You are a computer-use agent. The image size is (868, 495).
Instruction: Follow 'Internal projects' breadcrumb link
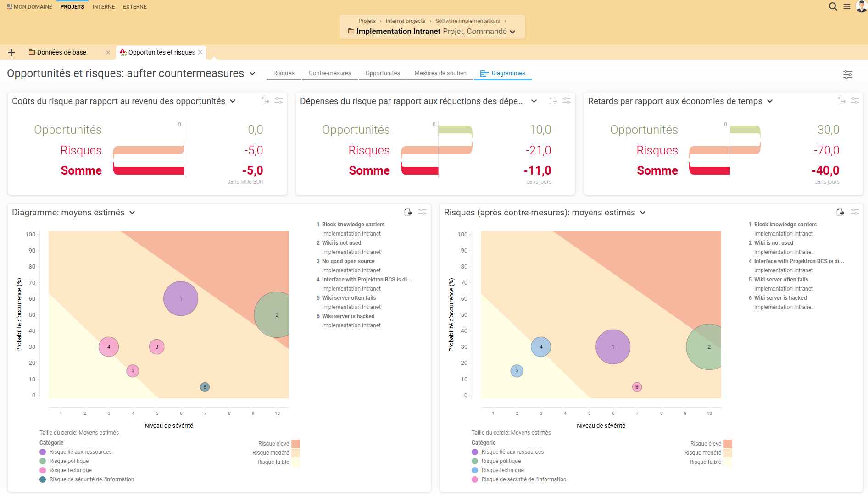(405, 21)
